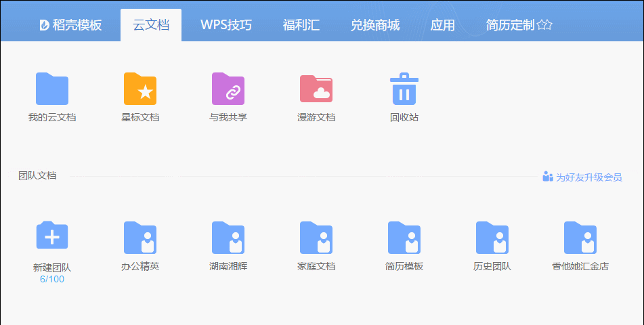Select the 云文档 tab
Image resolution: width=644 pixels, height=325 pixels.
click(151, 26)
